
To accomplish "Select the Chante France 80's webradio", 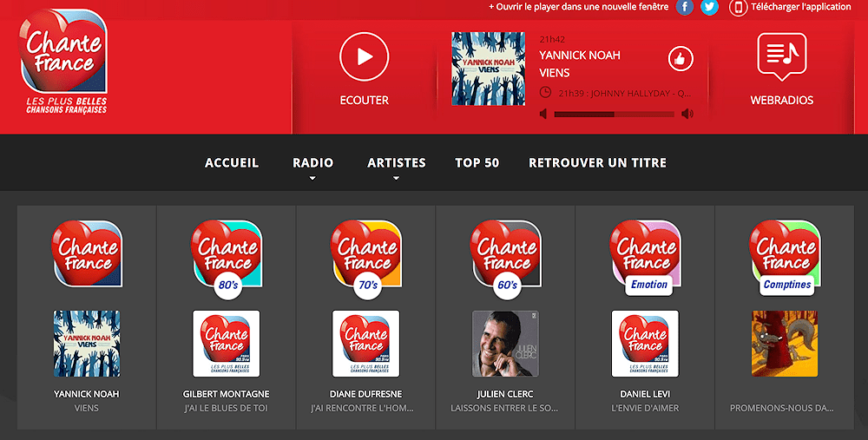I will pos(227,259).
